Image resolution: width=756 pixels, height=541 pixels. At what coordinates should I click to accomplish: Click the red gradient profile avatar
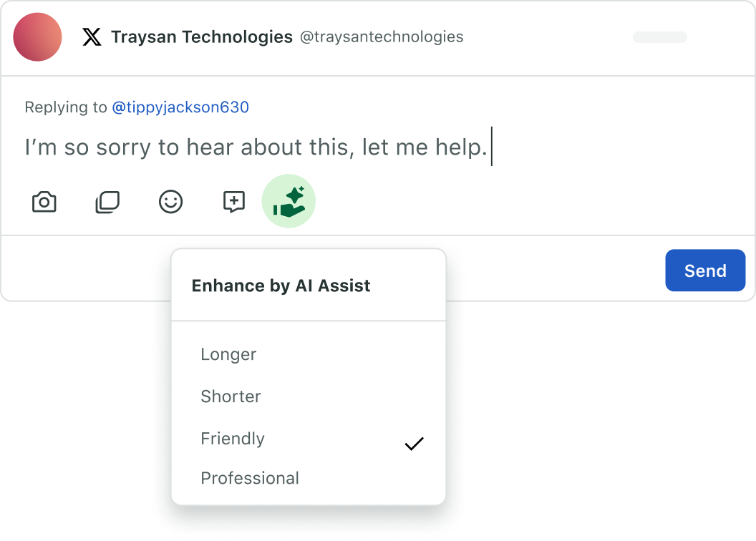[38, 37]
